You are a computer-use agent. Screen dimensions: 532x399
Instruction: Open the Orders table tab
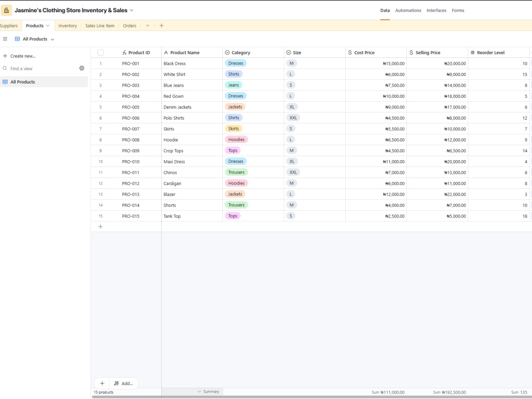tap(130, 26)
